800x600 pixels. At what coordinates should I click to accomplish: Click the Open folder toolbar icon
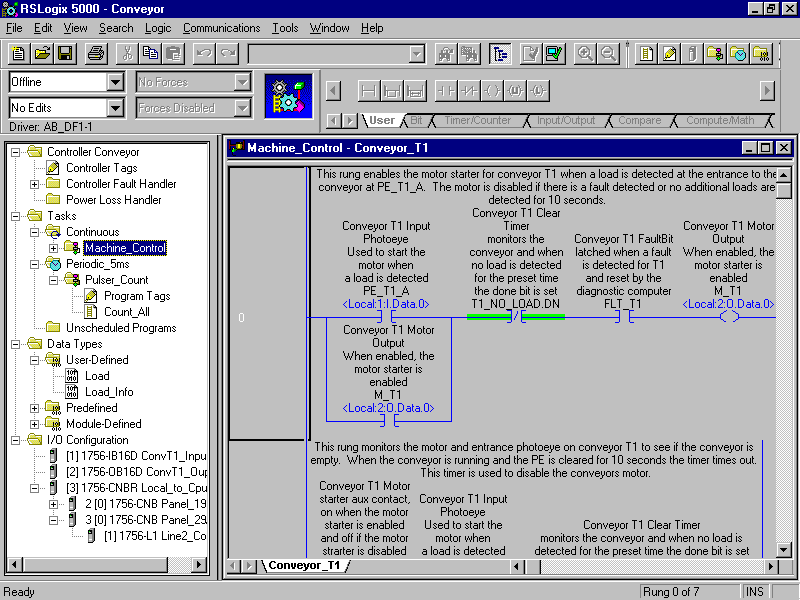[x=42, y=53]
